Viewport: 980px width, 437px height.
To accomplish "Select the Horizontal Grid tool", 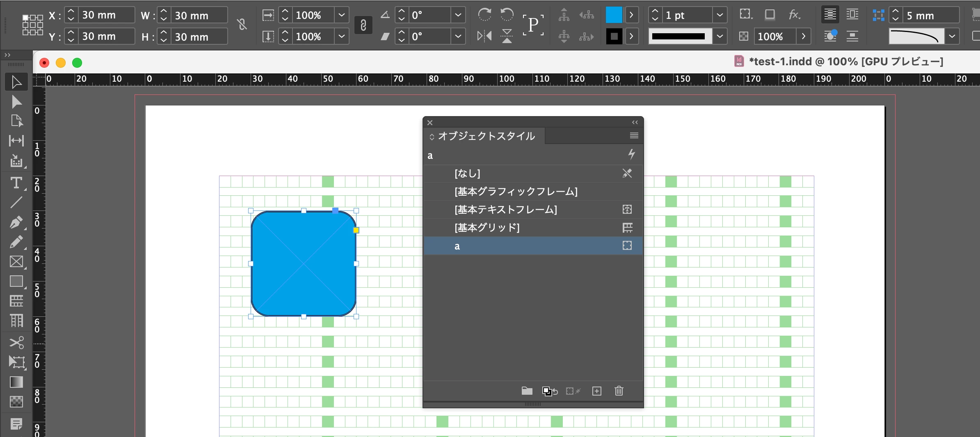I will pos(16,301).
